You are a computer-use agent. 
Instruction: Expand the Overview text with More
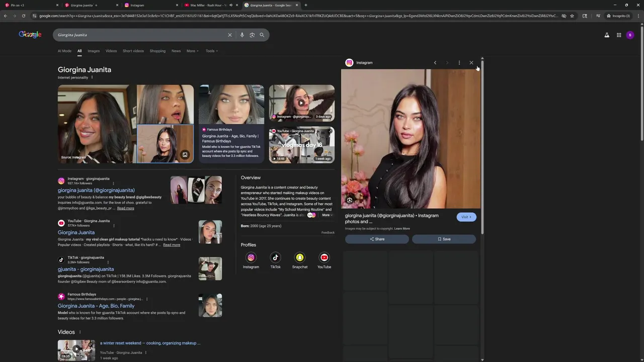pos(327,215)
